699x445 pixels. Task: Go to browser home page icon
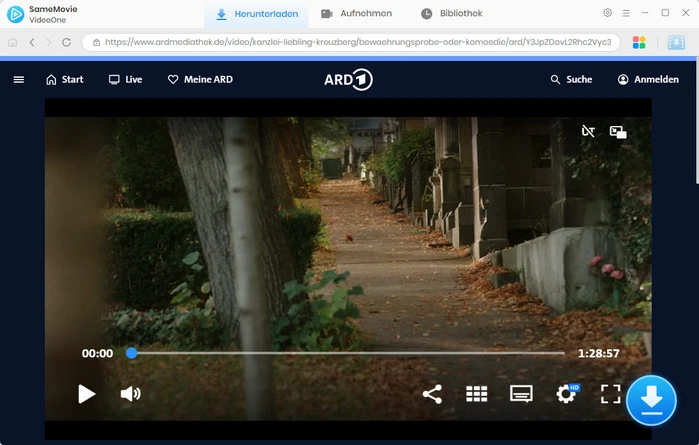click(x=12, y=42)
